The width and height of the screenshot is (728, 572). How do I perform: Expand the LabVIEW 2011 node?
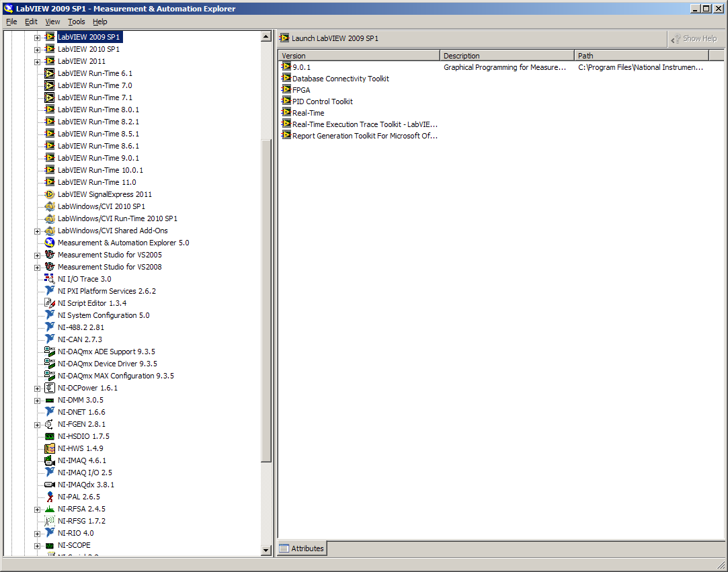click(x=37, y=62)
